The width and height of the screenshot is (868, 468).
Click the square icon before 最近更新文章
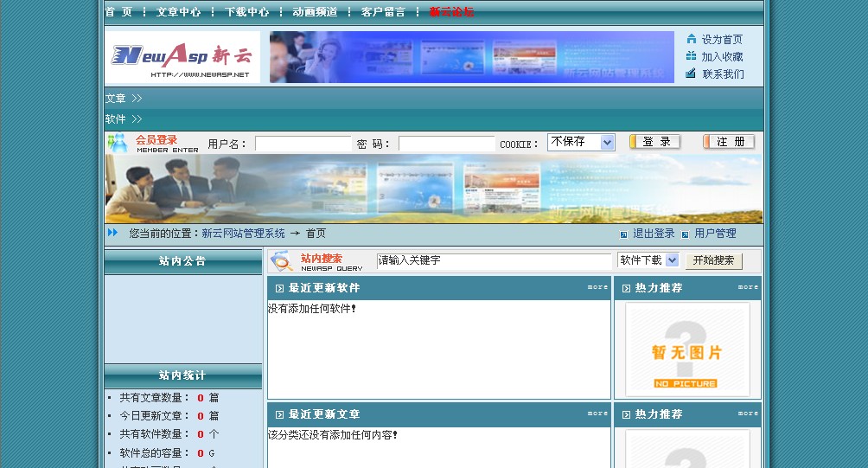(x=279, y=415)
